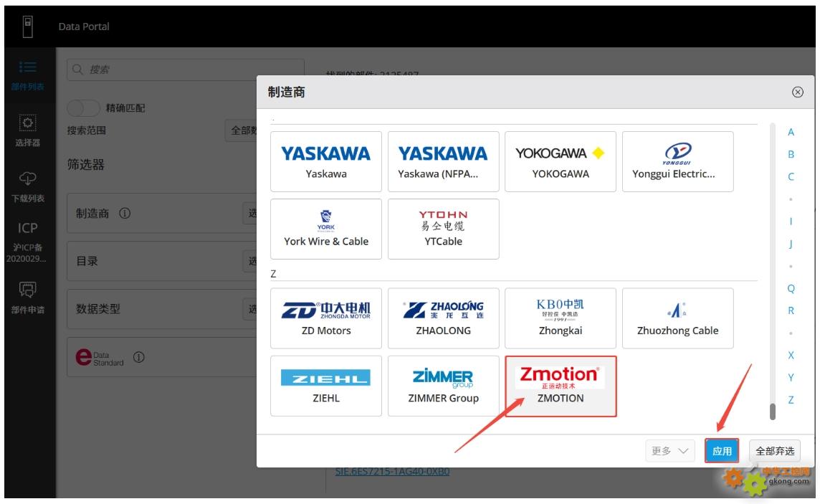
Task: Select the Zhuozhong Cable manufacturer tile
Action: pyautogui.click(x=678, y=318)
